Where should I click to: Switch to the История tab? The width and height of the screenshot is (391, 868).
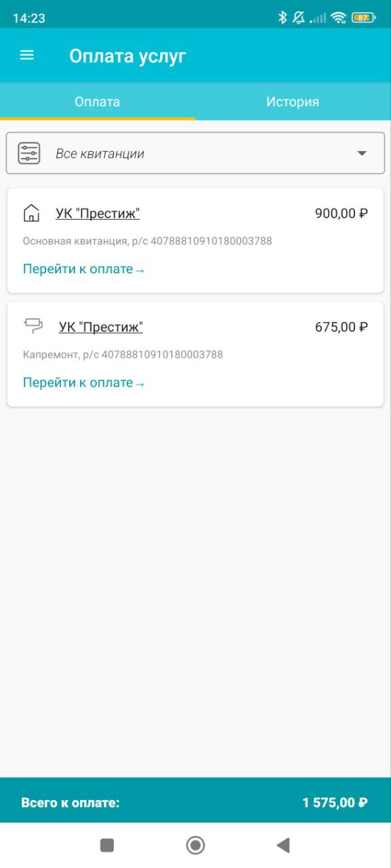point(293,102)
